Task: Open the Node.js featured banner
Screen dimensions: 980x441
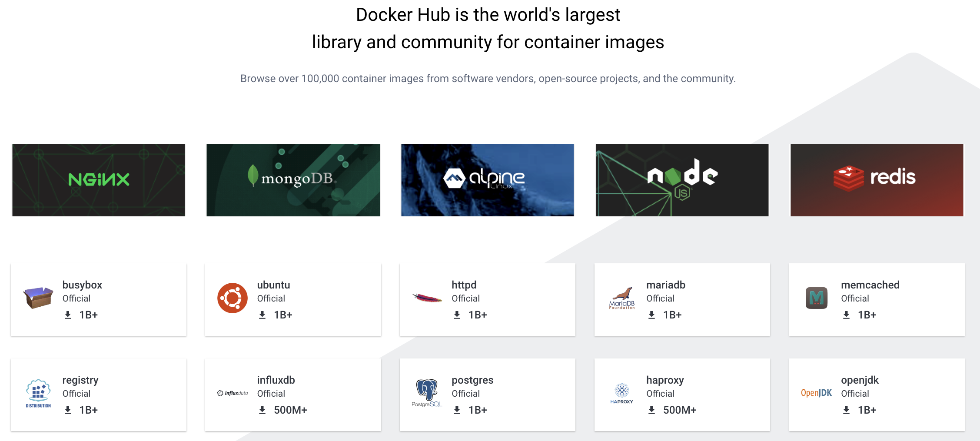Action: [x=682, y=180]
